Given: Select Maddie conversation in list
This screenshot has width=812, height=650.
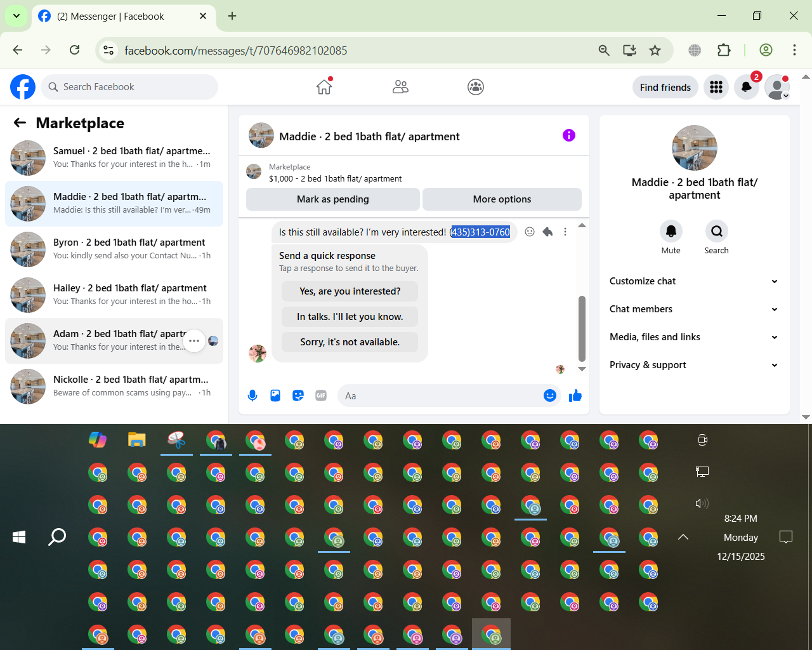Looking at the screenshot, I should pos(114,204).
